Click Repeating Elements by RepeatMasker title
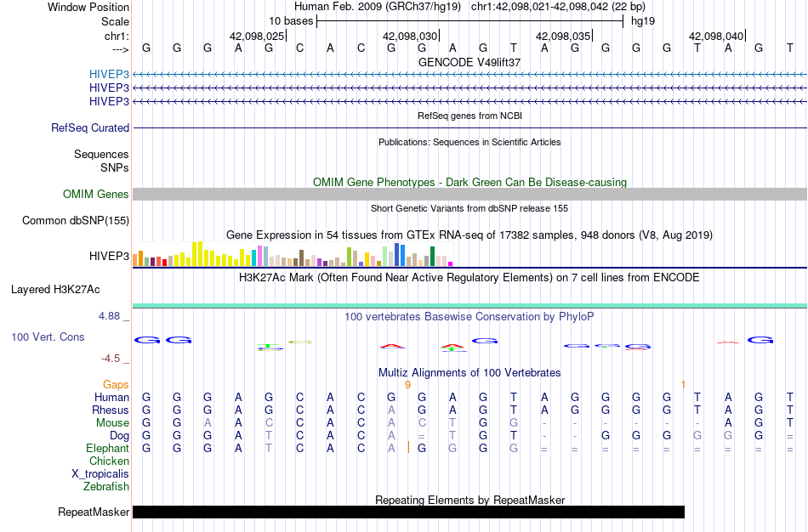 pos(470,500)
